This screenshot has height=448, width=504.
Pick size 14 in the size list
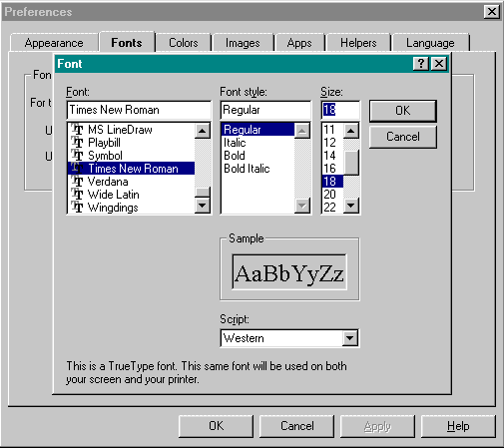(x=332, y=156)
